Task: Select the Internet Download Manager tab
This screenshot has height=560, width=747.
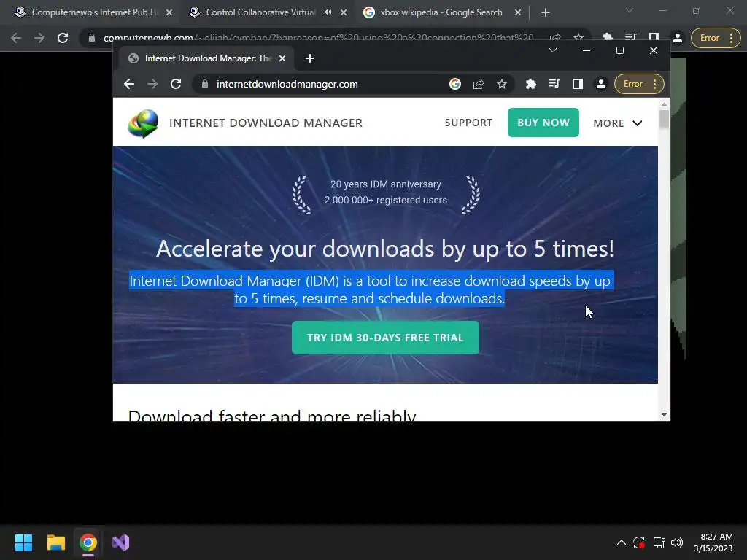Action: pos(206,58)
